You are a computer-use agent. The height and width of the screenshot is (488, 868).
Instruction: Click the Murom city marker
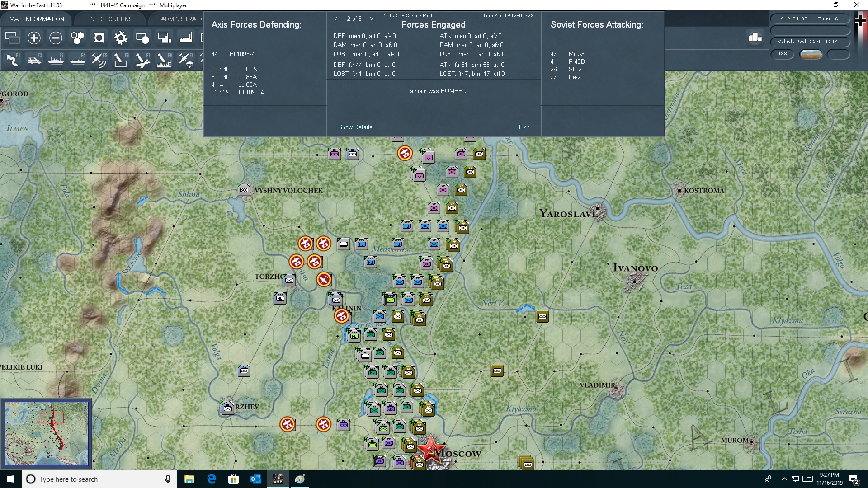pos(751,441)
